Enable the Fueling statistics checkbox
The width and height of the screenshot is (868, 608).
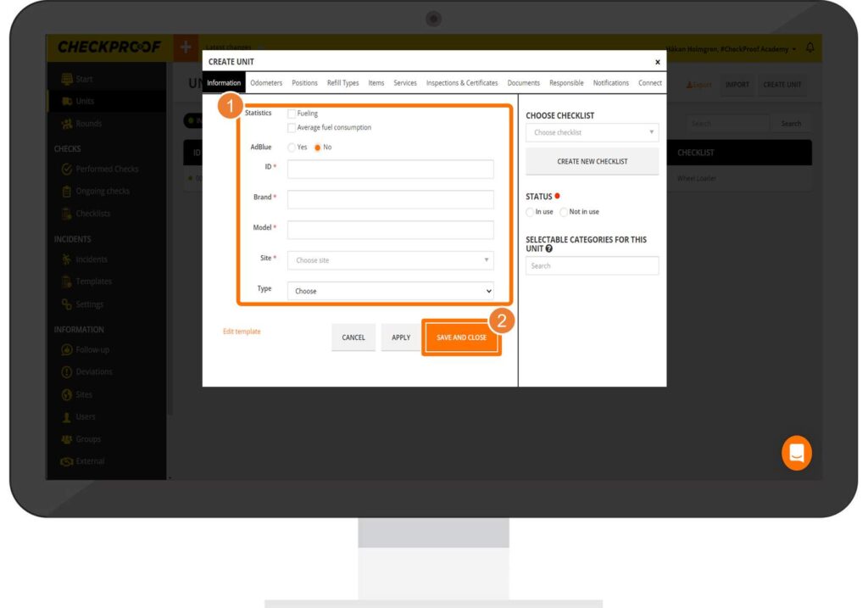pyautogui.click(x=292, y=114)
